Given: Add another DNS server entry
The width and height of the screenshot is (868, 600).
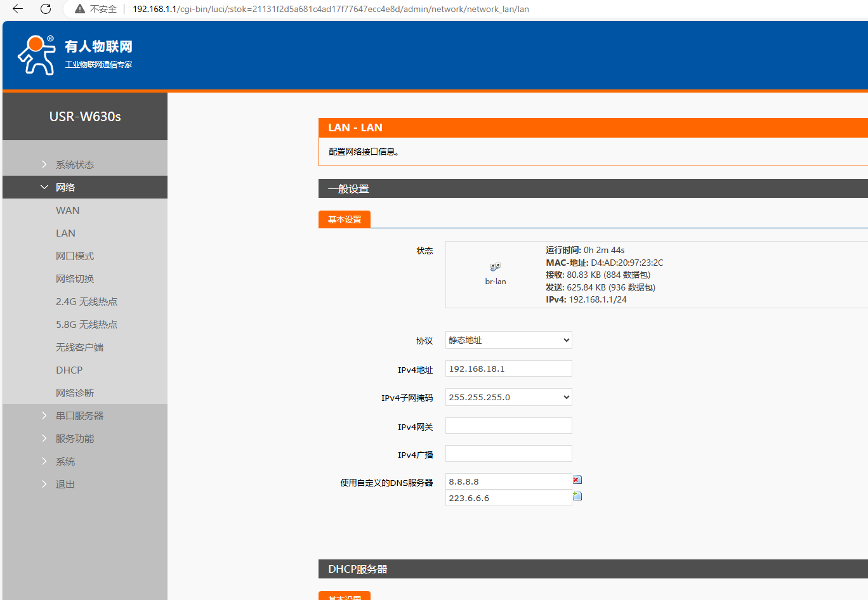Looking at the screenshot, I should pos(577,496).
